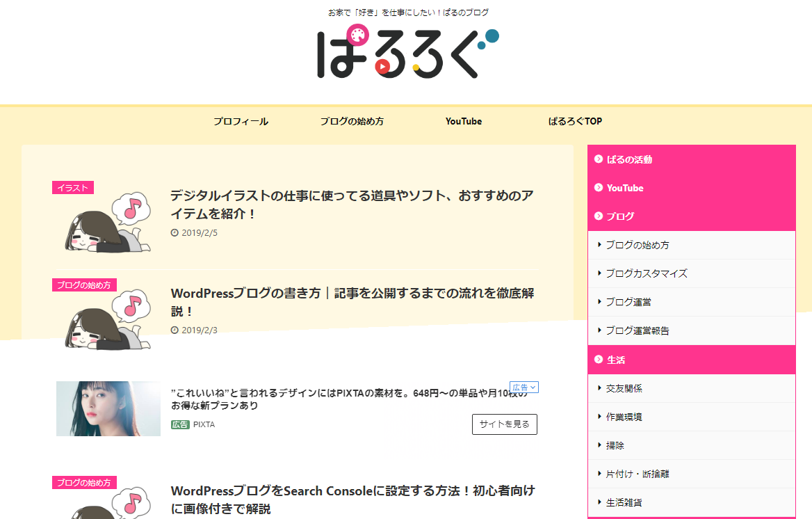Open 交友関係 in the sidebar
This screenshot has width=812, height=519.
(691, 388)
